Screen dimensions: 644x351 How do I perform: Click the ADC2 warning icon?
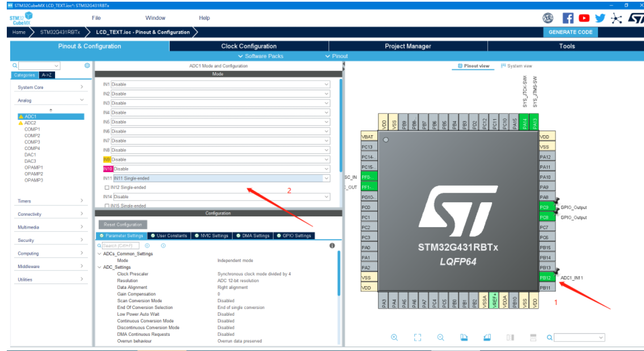point(21,123)
